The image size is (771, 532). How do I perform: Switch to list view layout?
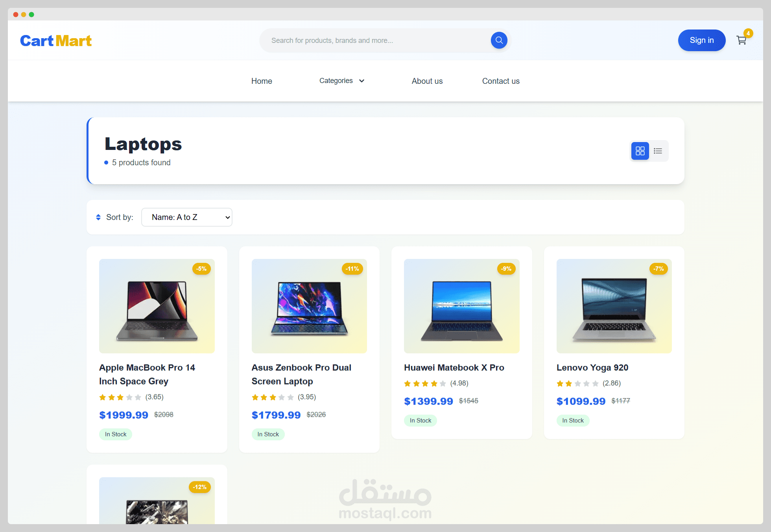point(658,151)
